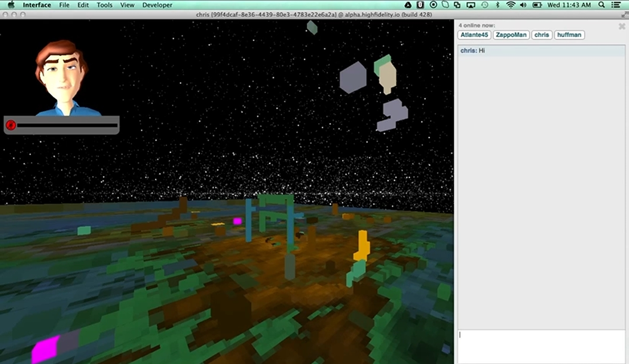629x364 pixels.
Task: Close the chat panel with the X
Action: 622,27
